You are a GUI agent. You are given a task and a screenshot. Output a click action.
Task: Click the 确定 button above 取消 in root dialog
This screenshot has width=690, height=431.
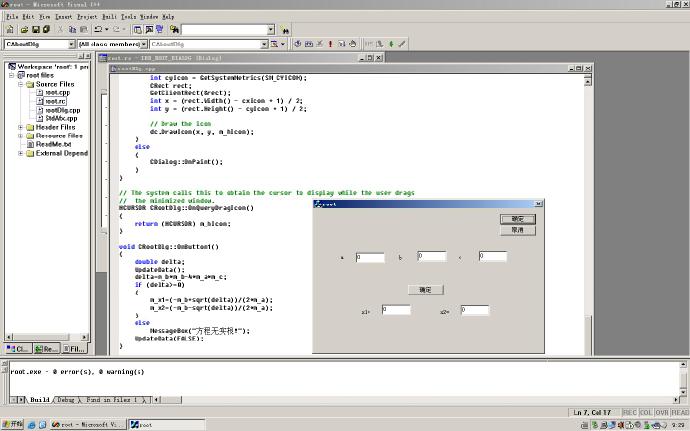(x=518, y=219)
